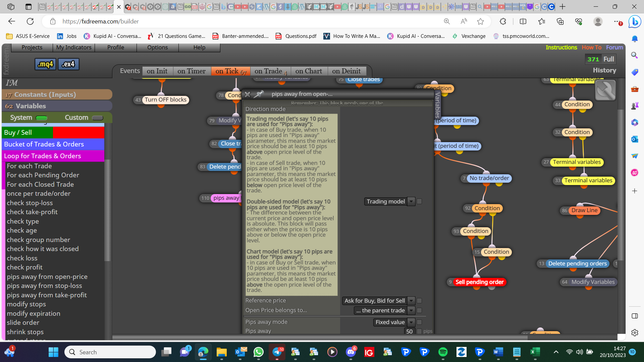Check the Open Price belongs to checkbox
Viewport: 644px width, 362px height.
tap(419, 310)
